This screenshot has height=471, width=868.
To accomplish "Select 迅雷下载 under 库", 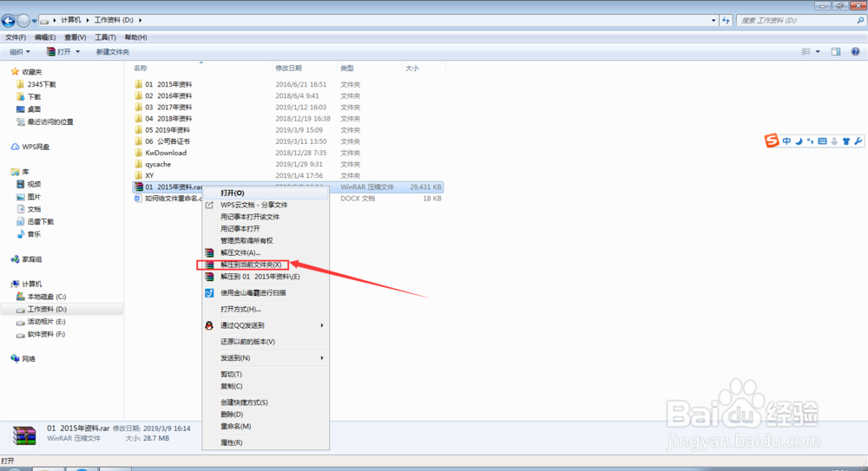I will [x=41, y=221].
